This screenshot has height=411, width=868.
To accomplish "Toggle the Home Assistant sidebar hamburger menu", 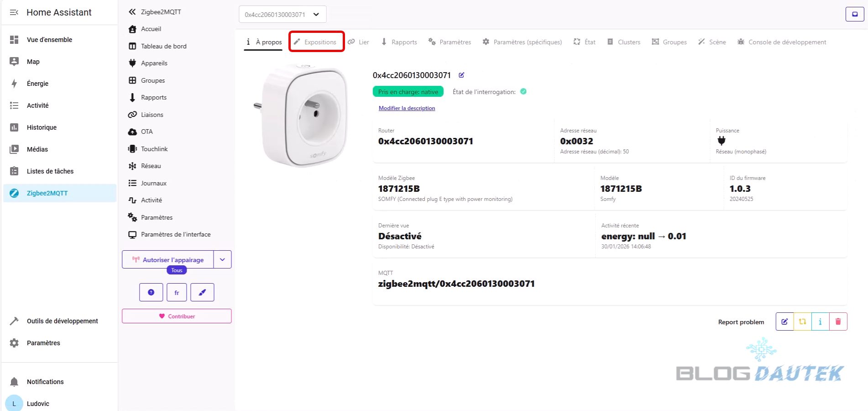I will pos(14,12).
